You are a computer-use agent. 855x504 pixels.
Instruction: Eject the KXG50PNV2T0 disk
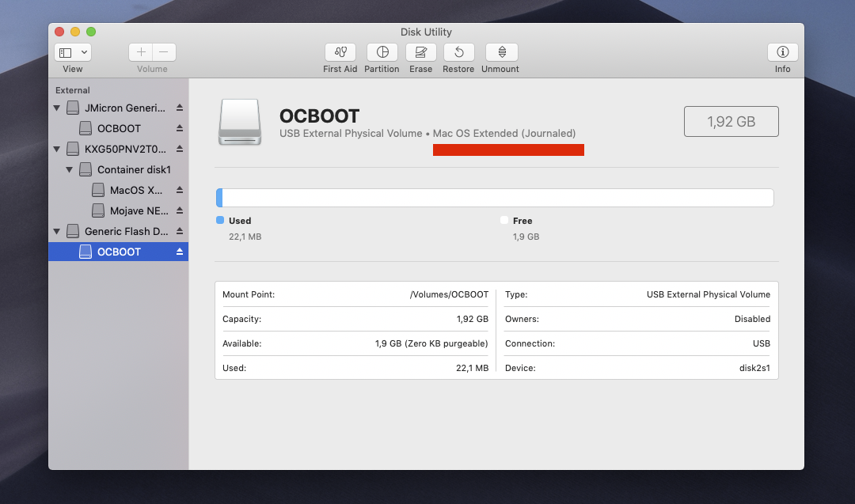180,149
